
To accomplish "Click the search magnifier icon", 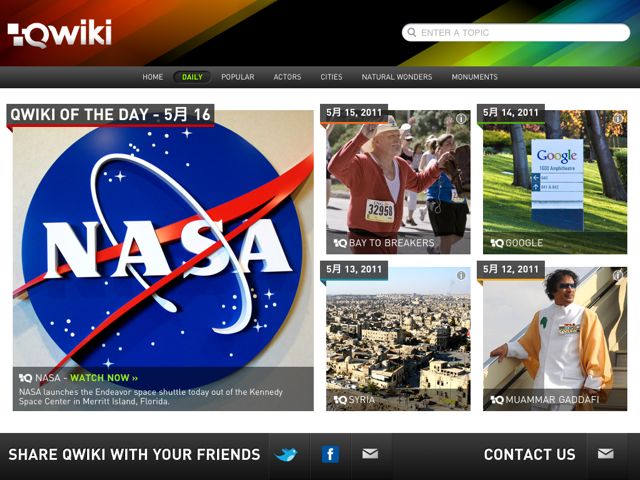I will pos(412,32).
